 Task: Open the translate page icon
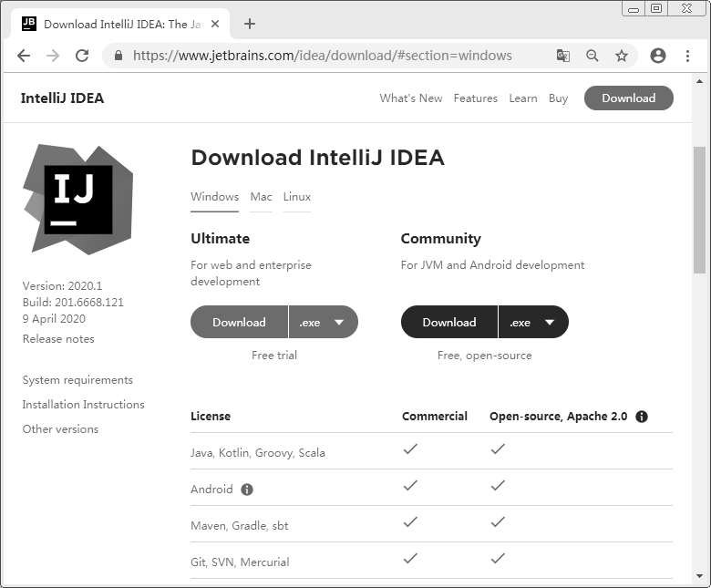point(562,56)
